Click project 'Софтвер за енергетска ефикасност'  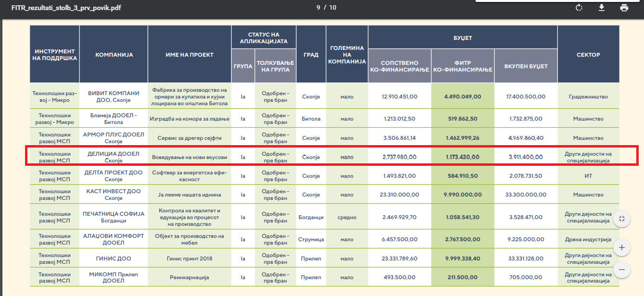click(190, 176)
